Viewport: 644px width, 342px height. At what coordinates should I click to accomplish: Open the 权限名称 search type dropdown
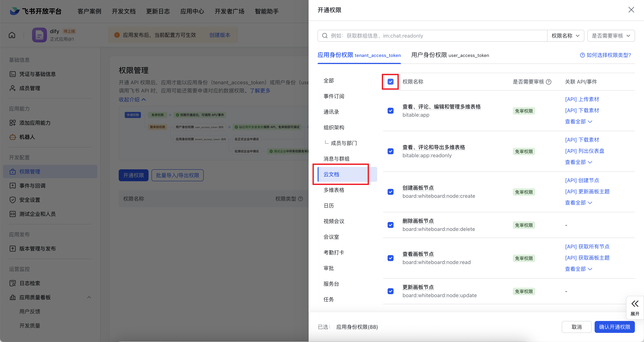566,36
